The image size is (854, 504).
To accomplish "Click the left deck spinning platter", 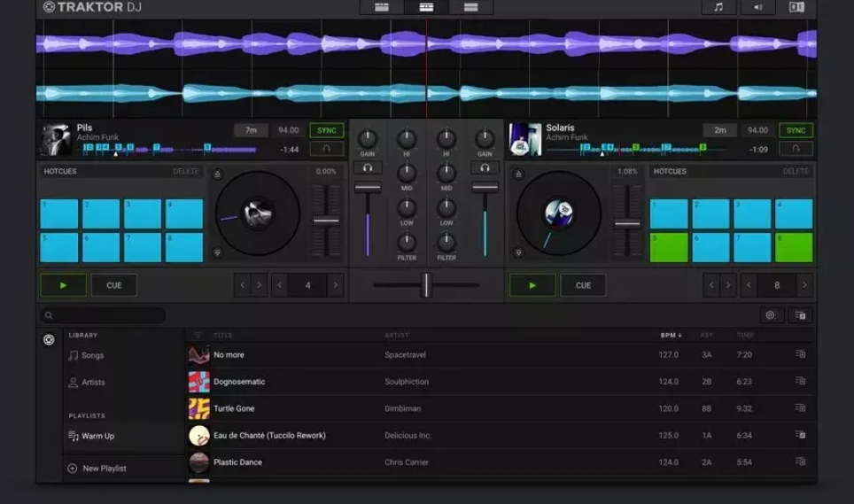I will pyautogui.click(x=258, y=213).
